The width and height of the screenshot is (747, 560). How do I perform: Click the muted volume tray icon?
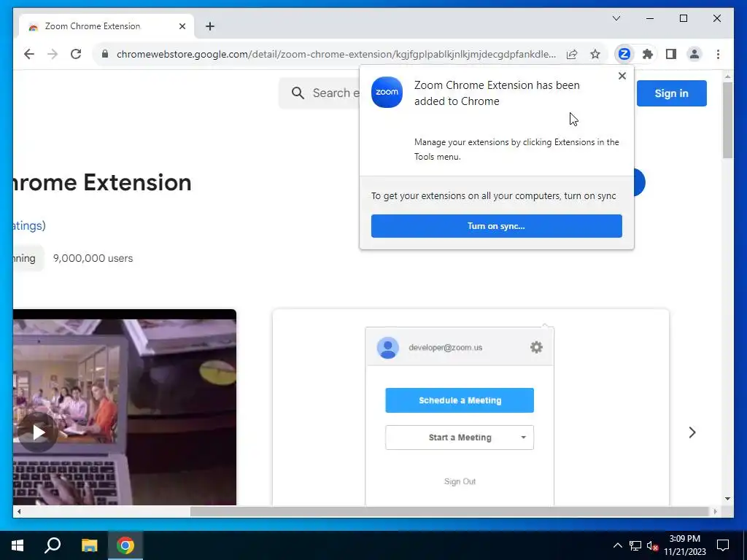[x=652, y=545]
